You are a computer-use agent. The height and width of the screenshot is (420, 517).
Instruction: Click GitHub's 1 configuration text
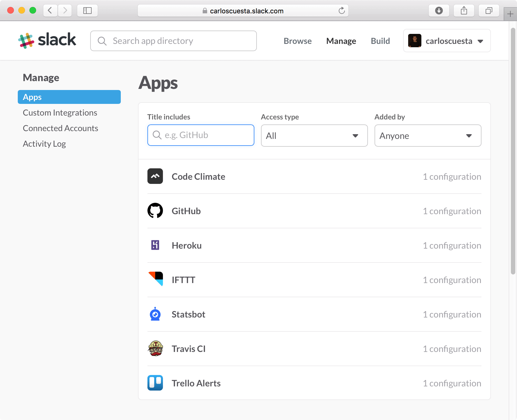452,211
